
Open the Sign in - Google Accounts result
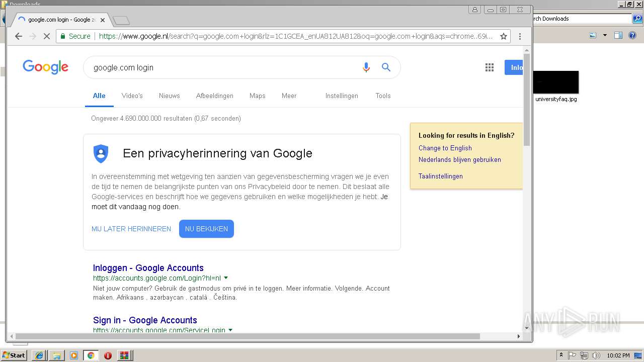pyautogui.click(x=145, y=320)
